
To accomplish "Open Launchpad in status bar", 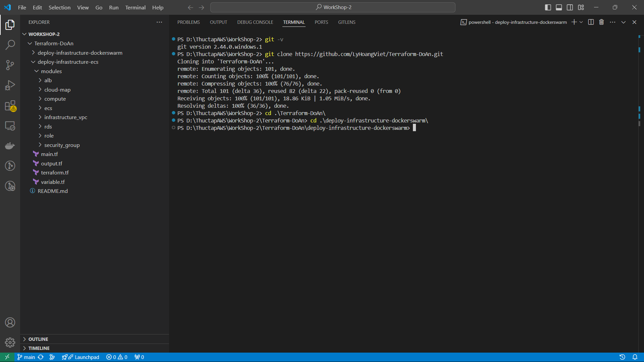I will coord(80,357).
